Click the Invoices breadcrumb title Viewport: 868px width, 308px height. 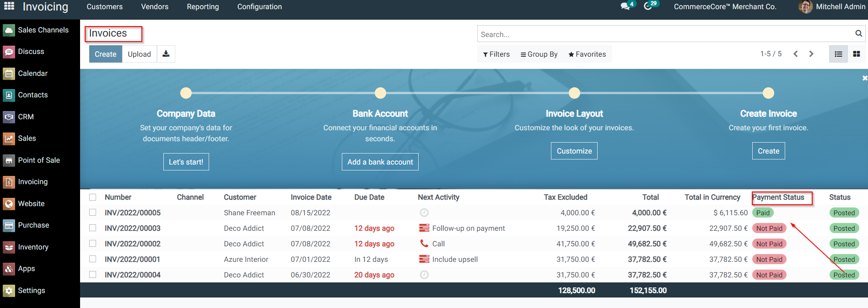108,33
